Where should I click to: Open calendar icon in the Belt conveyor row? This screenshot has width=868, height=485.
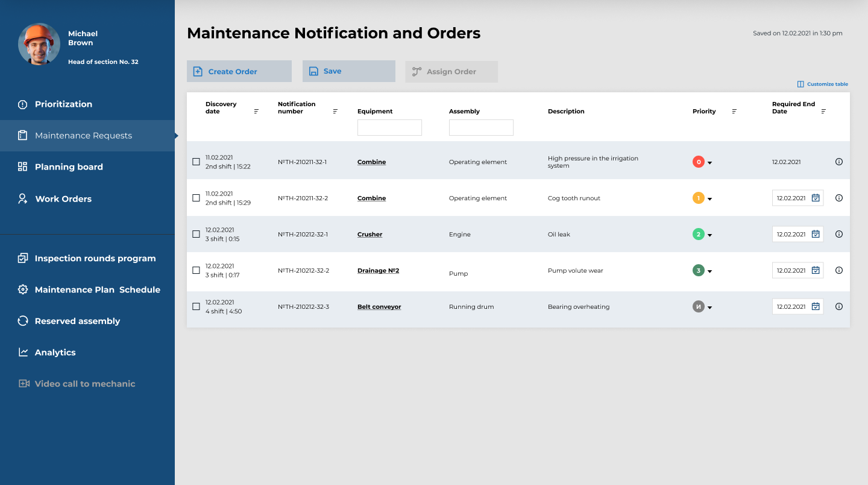coord(816,306)
